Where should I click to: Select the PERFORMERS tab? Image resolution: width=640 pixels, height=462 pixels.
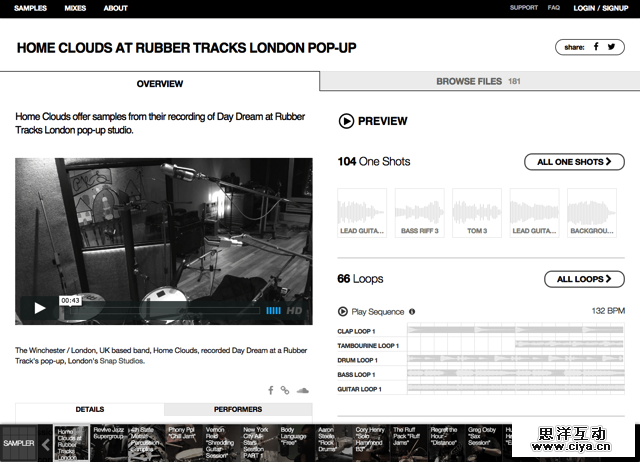(x=238, y=409)
